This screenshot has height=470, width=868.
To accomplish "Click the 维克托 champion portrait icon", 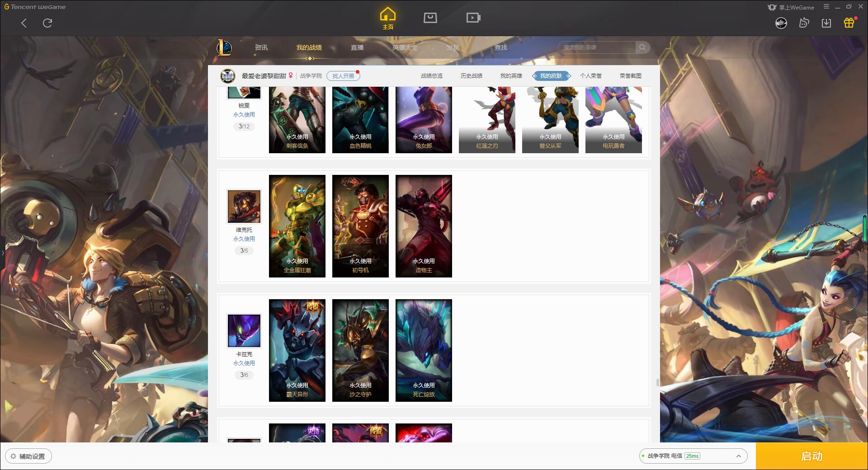I will tap(244, 207).
